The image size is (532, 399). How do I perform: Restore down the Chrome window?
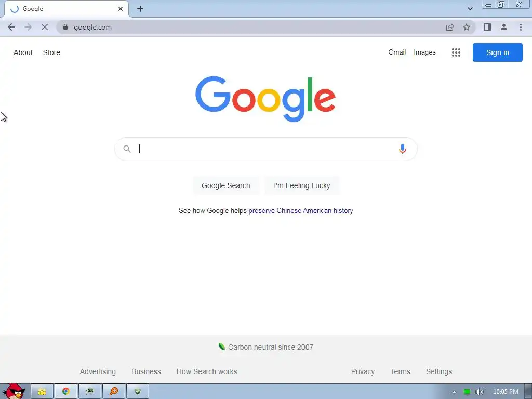(501, 5)
